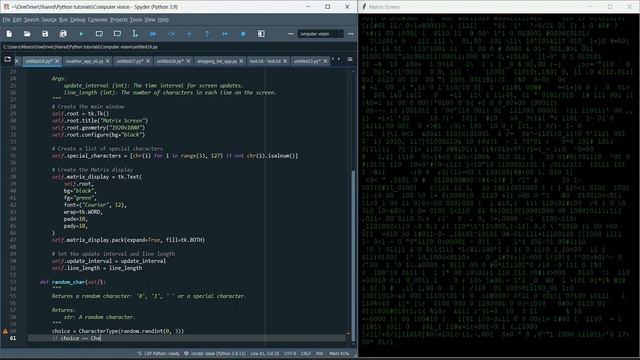640x360 pixels.
Task: Save the current file
Action: coord(45,34)
